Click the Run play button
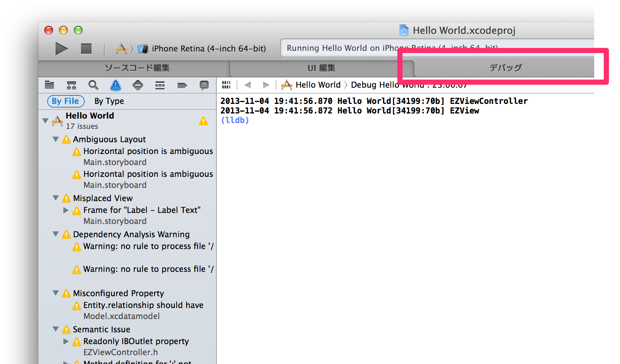Viewport: 620px width, 364px height. 62,49
